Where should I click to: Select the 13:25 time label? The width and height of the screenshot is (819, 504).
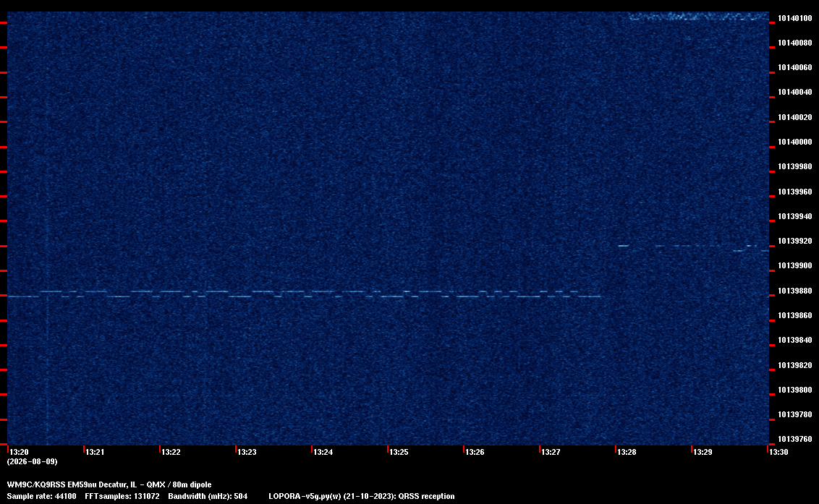(x=399, y=452)
